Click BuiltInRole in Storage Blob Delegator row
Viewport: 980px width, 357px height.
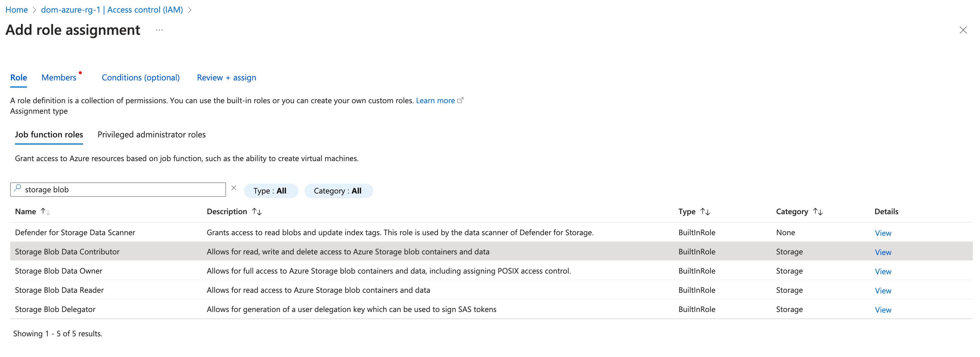coord(696,310)
